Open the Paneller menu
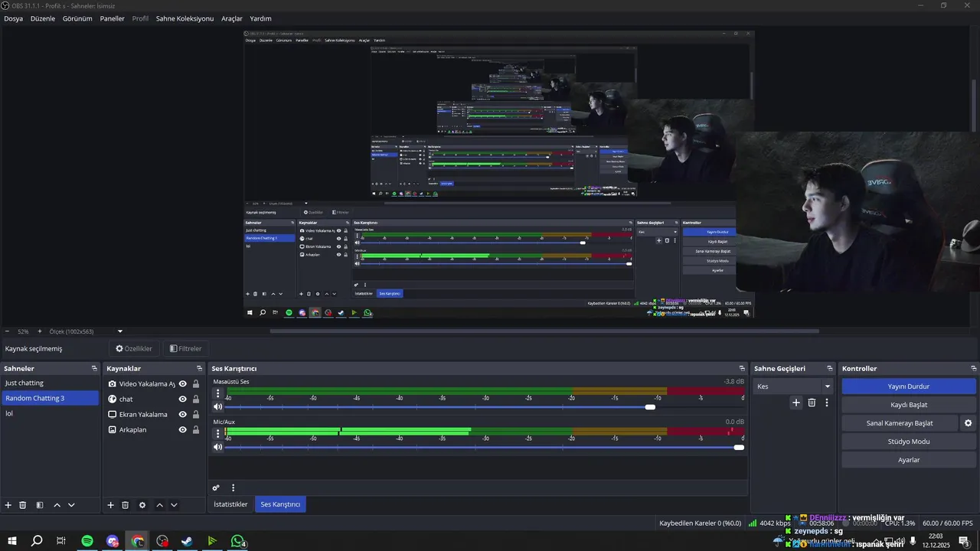Screen dimensions: 980x551 112,18
